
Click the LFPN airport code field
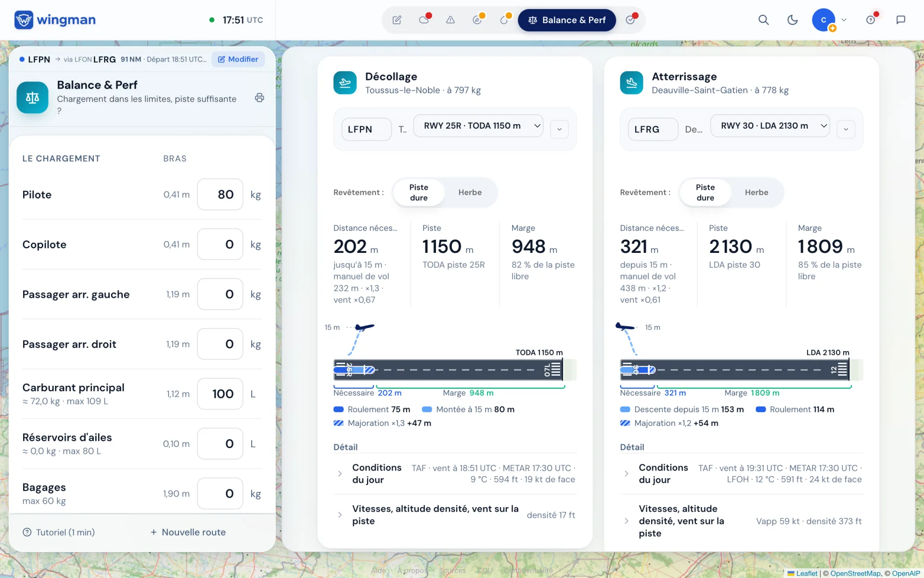pyautogui.click(x=367, y=129)
